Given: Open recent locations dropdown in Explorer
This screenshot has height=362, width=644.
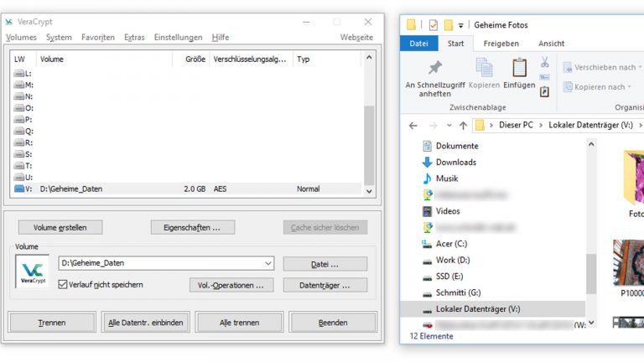Looking at the screenshot, I should (449, 126).
